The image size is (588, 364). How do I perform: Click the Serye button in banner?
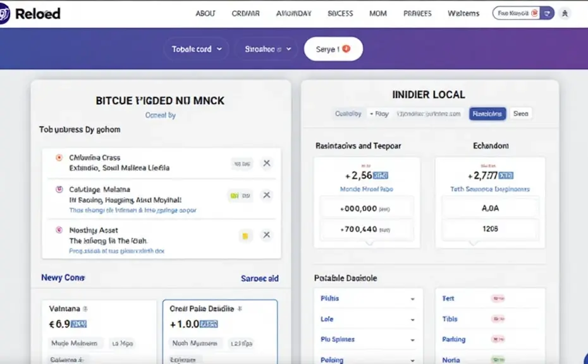[333, 49]
